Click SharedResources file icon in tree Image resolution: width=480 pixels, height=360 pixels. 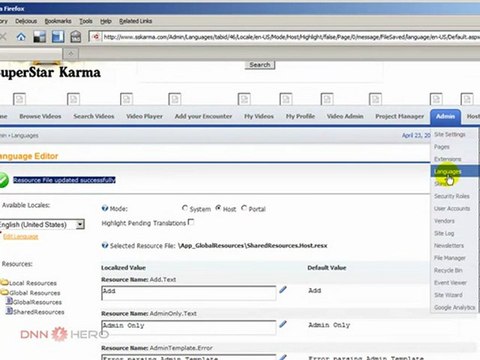pos(9,311)
